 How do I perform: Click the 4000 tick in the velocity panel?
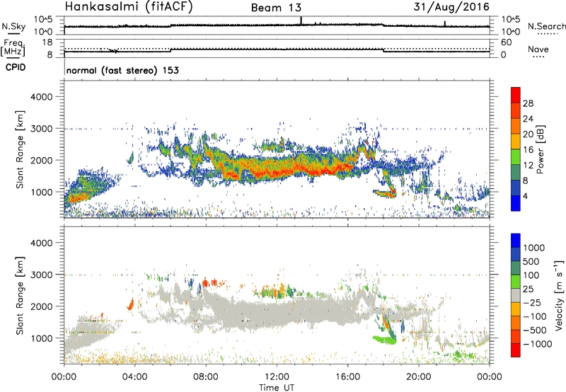coord(42,243)
